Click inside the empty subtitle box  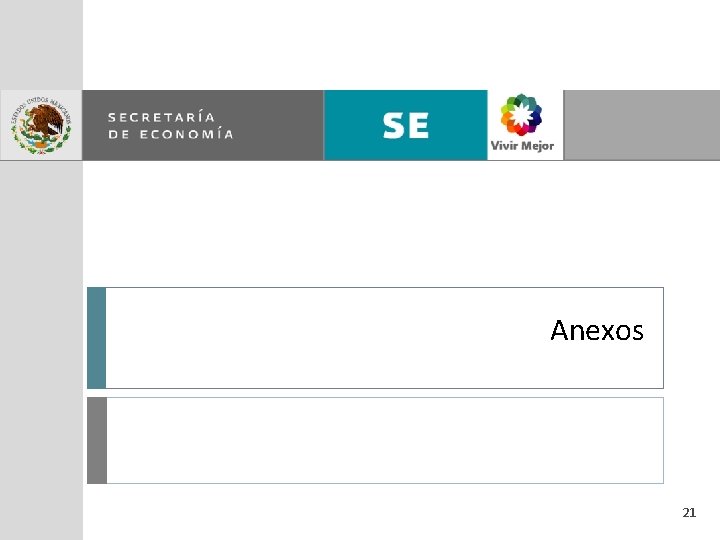(384, 440)
